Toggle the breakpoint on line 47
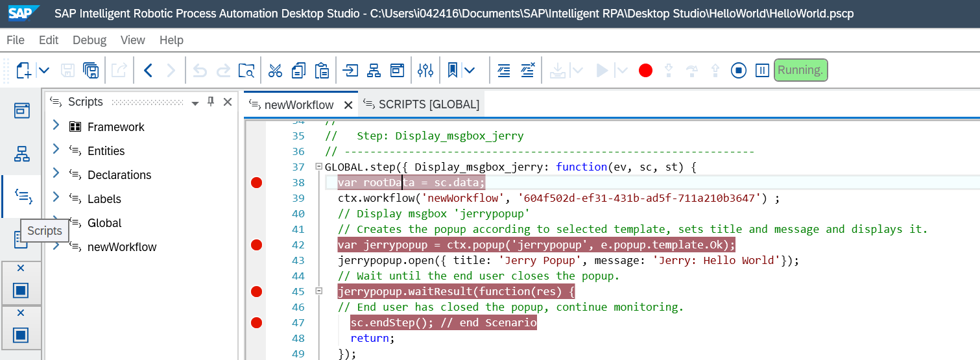 256,322
